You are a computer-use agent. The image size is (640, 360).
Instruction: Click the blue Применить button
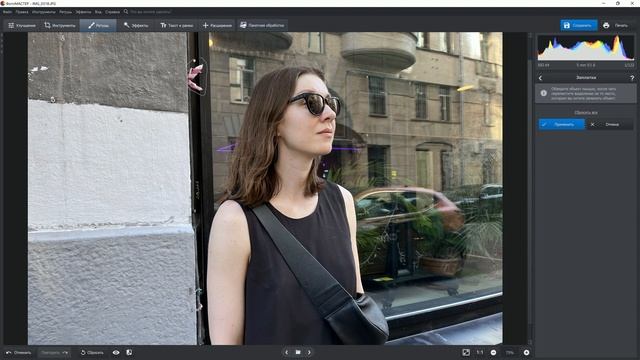(x=561, y=124)
